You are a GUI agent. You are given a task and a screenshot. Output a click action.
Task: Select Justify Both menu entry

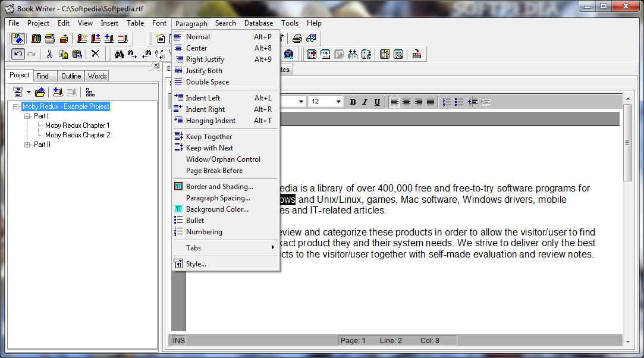tap(225, 71)
